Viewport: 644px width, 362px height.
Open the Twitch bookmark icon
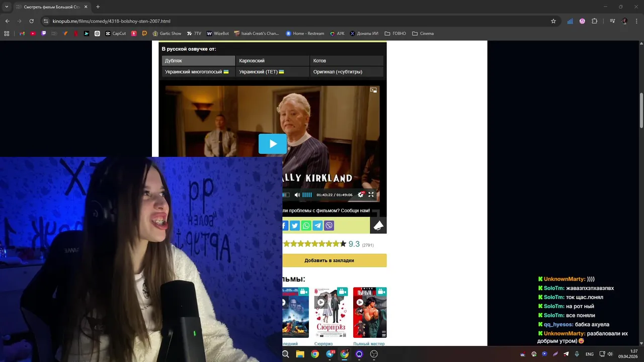[44, 34]
